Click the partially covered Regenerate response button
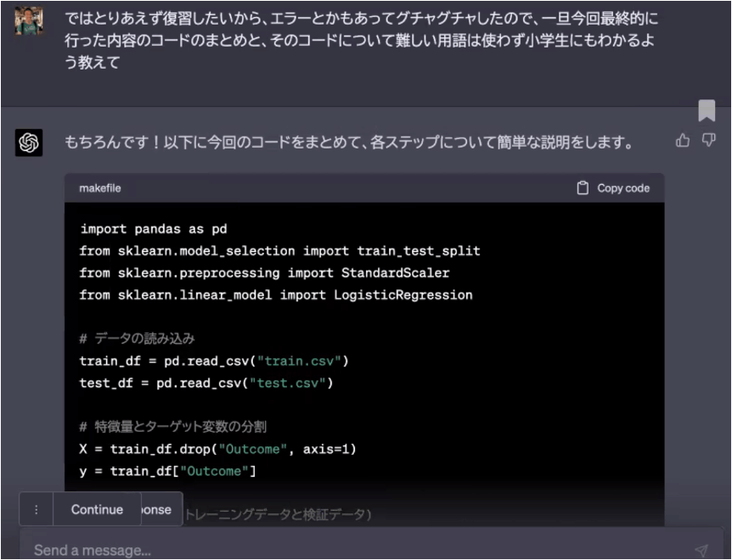732x560 pixels. click(161, 509)
